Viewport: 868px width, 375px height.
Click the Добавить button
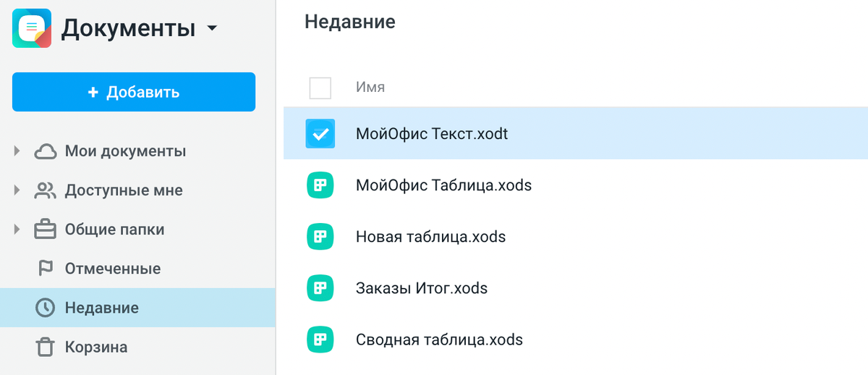[134, 92]
